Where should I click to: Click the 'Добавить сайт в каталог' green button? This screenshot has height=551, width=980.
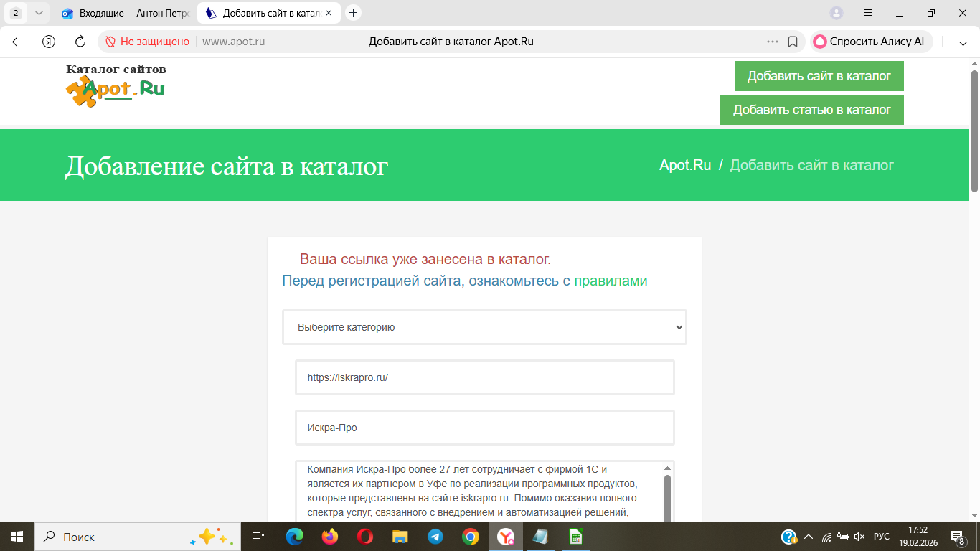point(819,76)
